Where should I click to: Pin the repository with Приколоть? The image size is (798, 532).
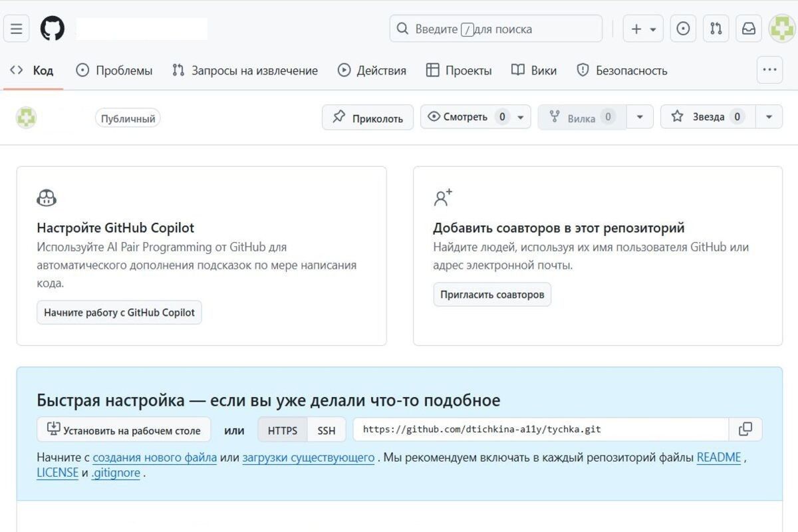367,116
